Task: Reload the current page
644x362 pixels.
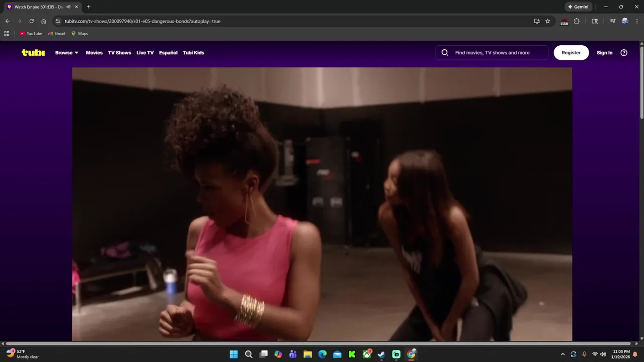Action: click(x=31, y=21)
